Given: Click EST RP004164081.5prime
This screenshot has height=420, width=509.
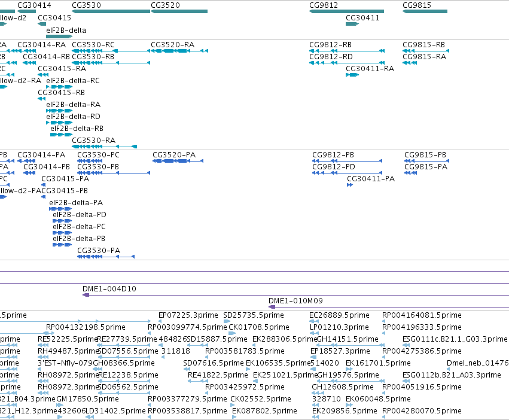Looking at the screenshot, I should pyautogui.click(x=422, y=315).
